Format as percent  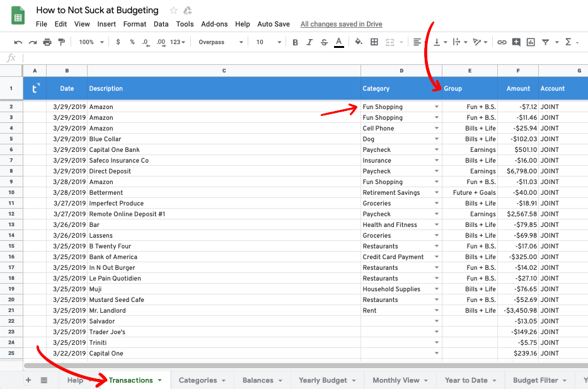pyautogui.click(x=132, y=42)
